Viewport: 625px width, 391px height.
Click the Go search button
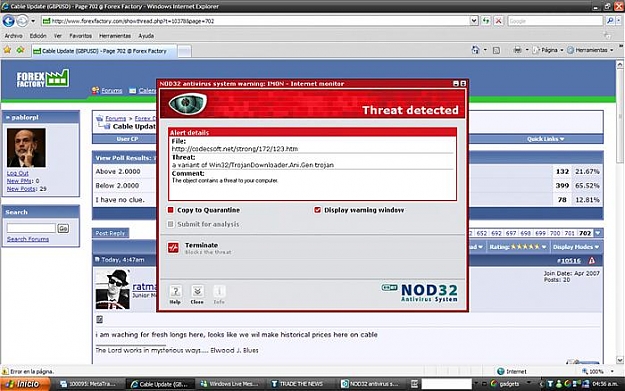click(63, 228)
